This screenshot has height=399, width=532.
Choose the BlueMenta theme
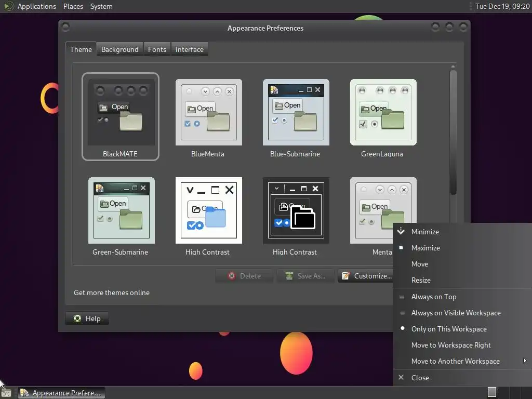point(208,118)
